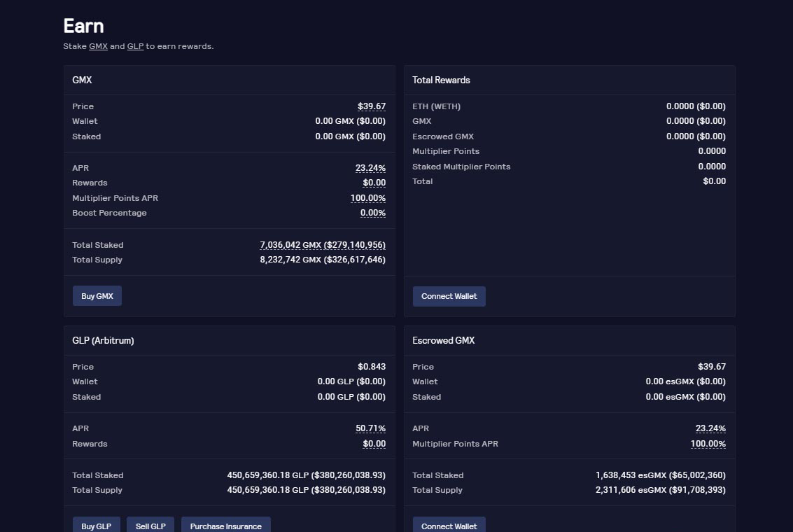
Task: Click the Escrowed GMX card title
Action: click(444, 340)
